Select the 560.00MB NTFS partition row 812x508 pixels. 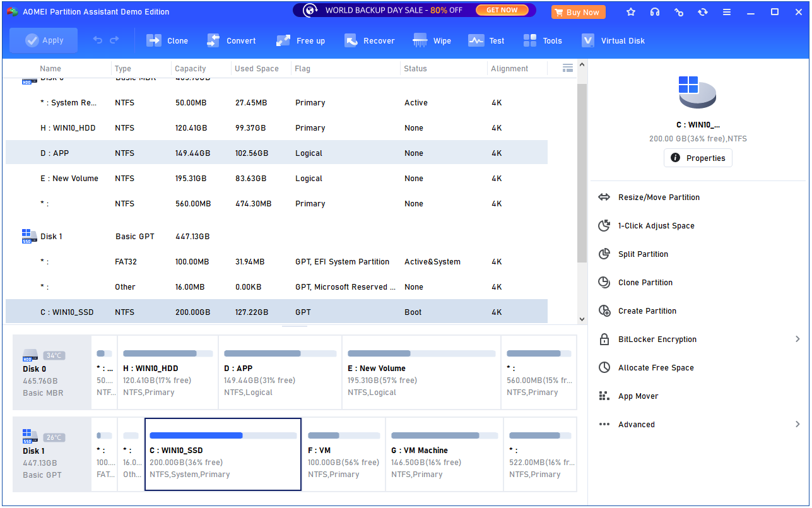coord(276,204)
